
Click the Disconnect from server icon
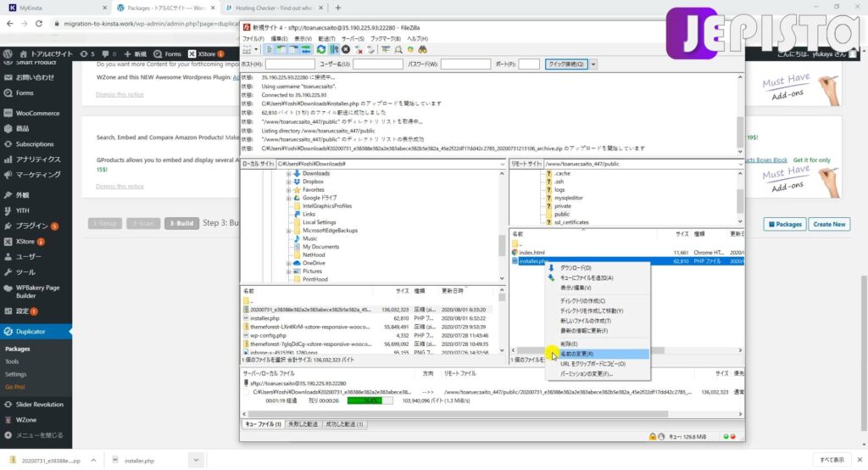tap(359, 50)
